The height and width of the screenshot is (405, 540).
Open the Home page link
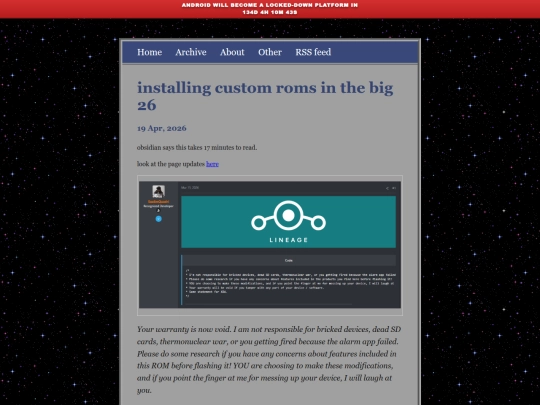pyautogui.click(x=149, y=52)
